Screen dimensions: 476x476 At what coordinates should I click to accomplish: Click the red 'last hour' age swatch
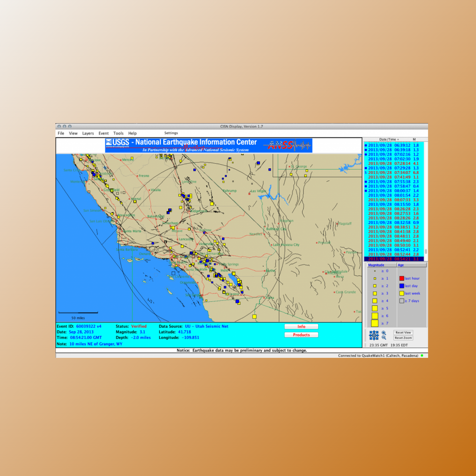click(x=402, y=278)
